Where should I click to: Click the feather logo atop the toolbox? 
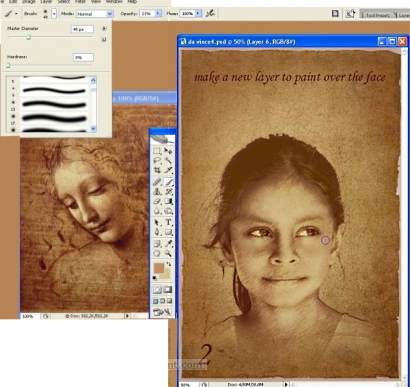(x=163, y=140)
